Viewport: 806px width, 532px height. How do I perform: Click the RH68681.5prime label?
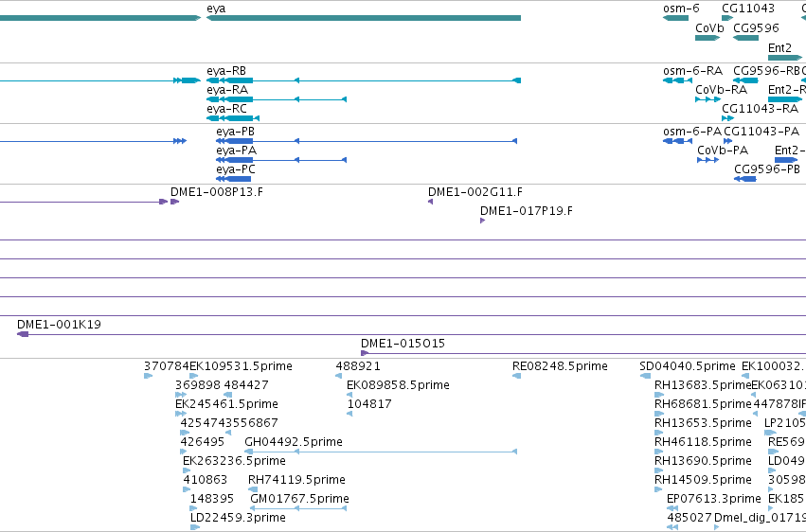point(703,404)
